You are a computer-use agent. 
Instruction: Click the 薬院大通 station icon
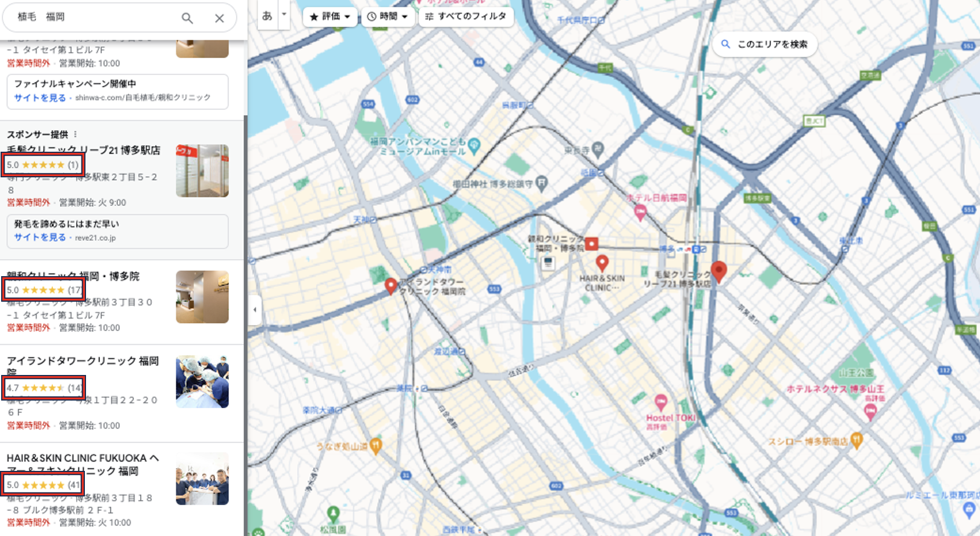point(339,410)
